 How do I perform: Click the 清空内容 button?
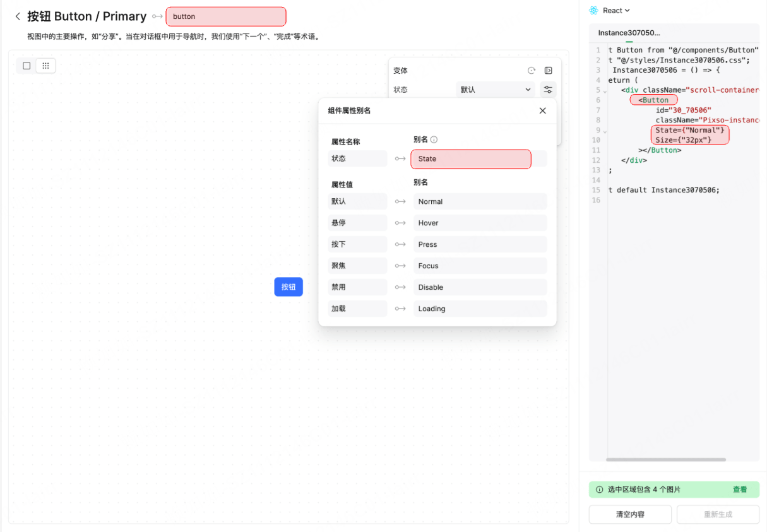click(x=629, y=514)
